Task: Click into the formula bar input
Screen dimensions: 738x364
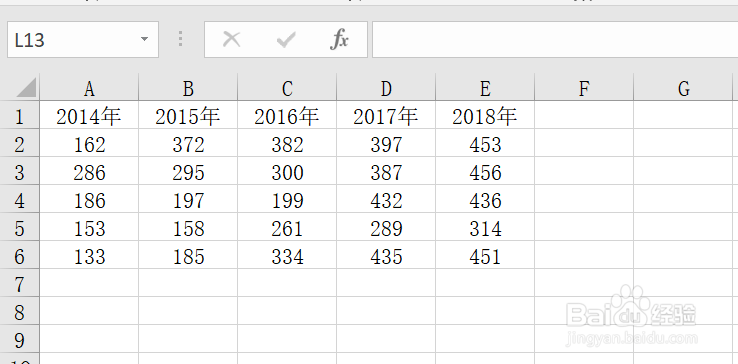Action: pyautogui.click(x=555, y=40)
